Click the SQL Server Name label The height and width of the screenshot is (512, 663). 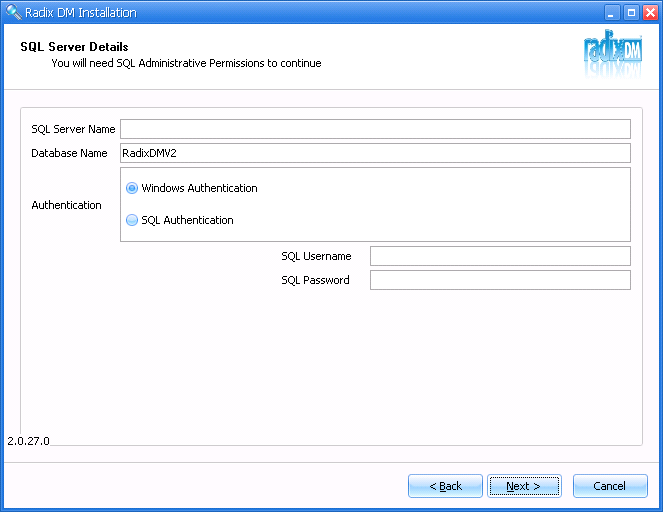tap(73, 129)
